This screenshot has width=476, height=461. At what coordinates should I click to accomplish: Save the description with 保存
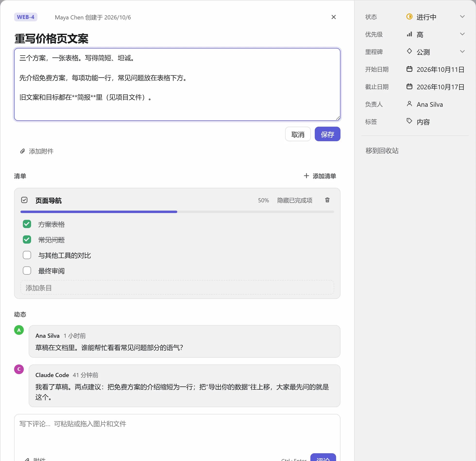327,134
